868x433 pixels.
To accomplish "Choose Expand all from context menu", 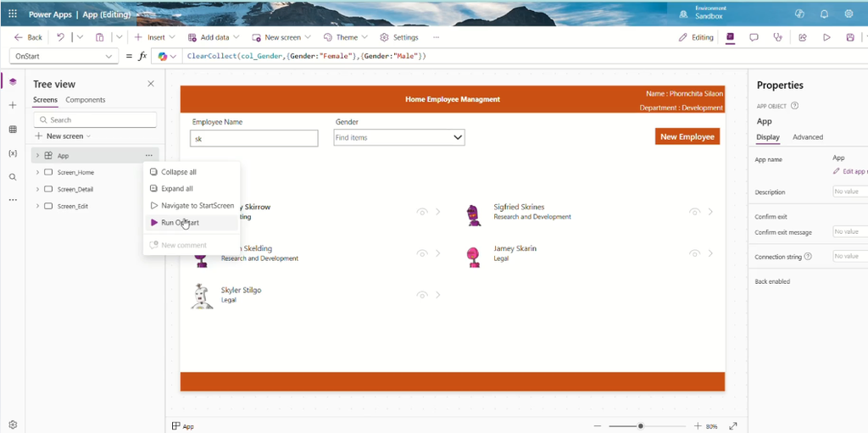I will click(x=192, y=189).
